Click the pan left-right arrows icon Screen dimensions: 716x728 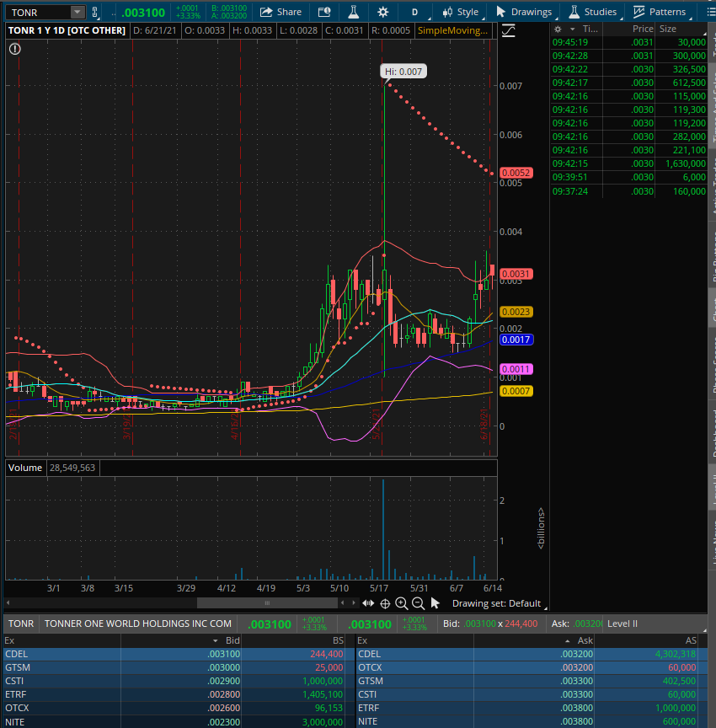click(x=368, y=603)
